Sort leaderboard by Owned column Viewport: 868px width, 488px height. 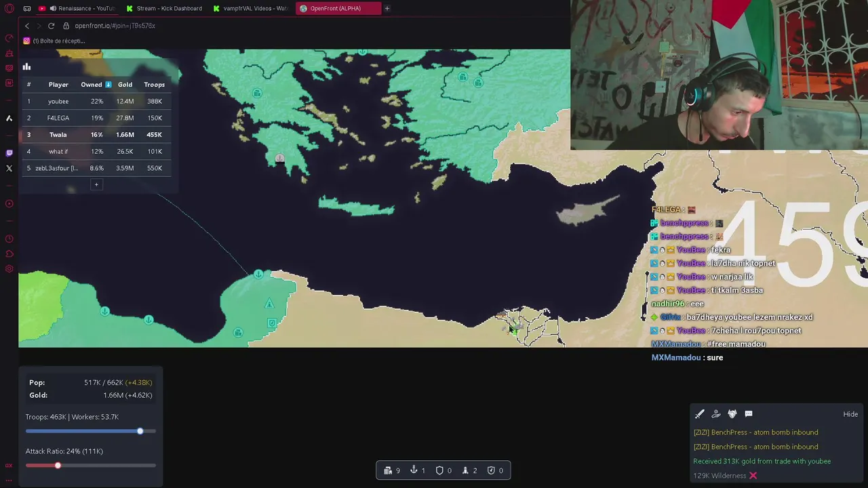pos(96,85)
